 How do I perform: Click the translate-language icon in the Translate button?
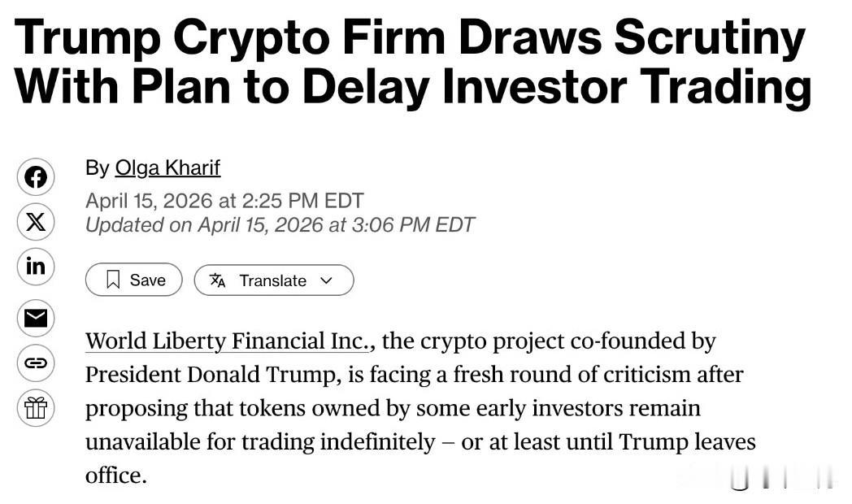point(218,280)
